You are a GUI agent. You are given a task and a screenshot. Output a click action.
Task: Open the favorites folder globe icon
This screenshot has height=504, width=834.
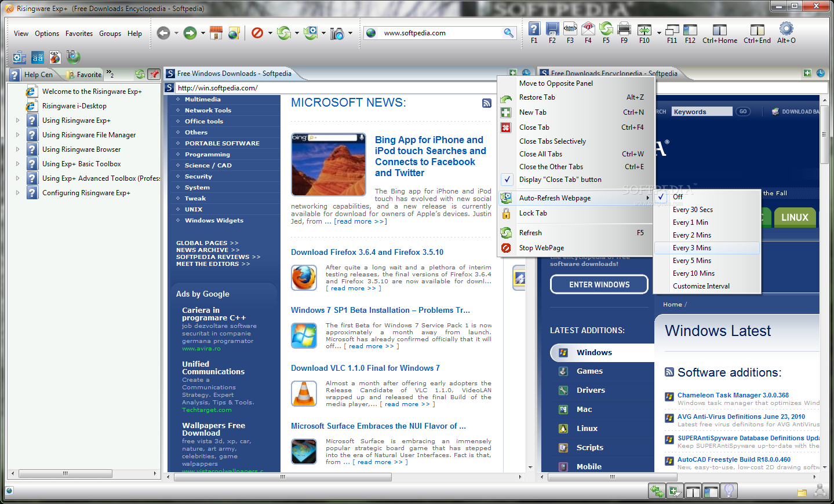pos(234,33)
